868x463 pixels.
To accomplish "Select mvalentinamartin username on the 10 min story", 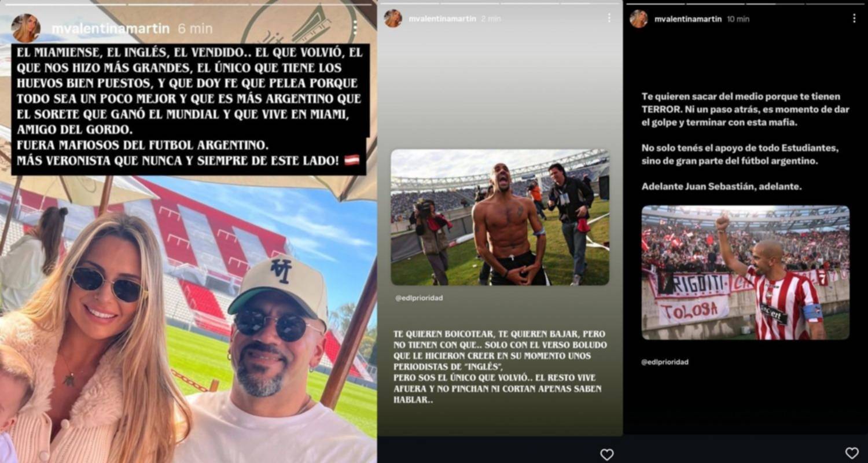I will coord(688,19).
